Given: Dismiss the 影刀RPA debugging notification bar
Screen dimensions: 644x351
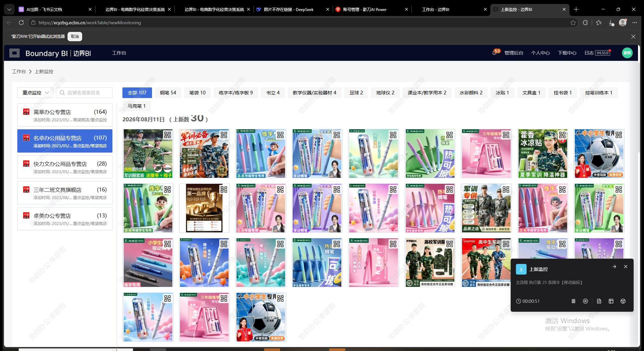Looking at the screenshot, I should pyautogui.click(x=633, y=37).
